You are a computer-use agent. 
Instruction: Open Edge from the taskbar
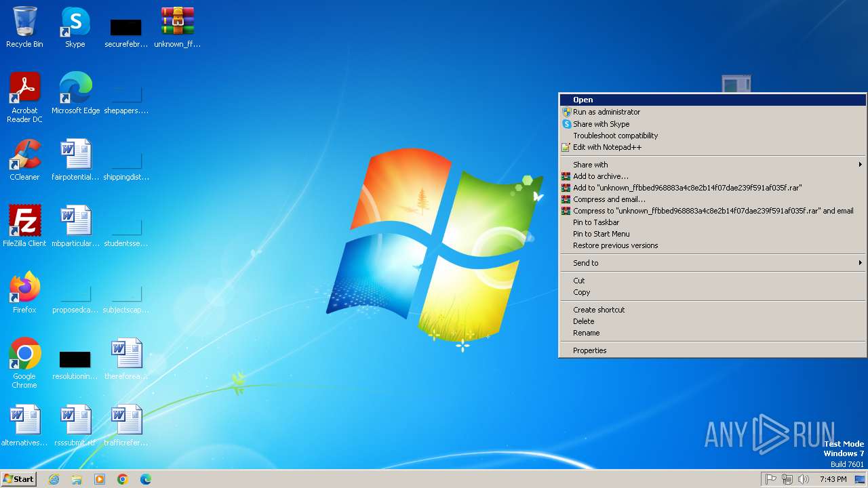[x=146, y=479]
